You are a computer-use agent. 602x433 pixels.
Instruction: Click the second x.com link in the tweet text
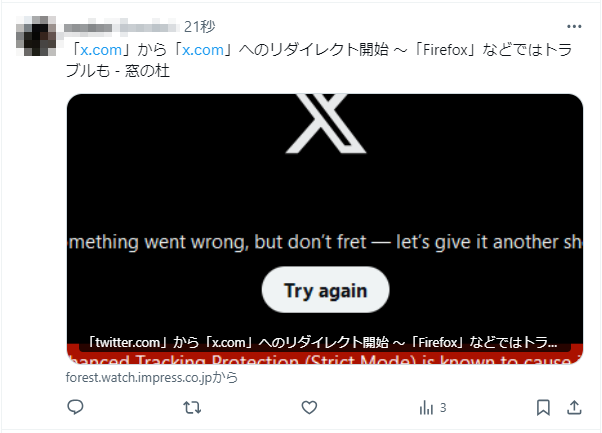coord(203,50)
